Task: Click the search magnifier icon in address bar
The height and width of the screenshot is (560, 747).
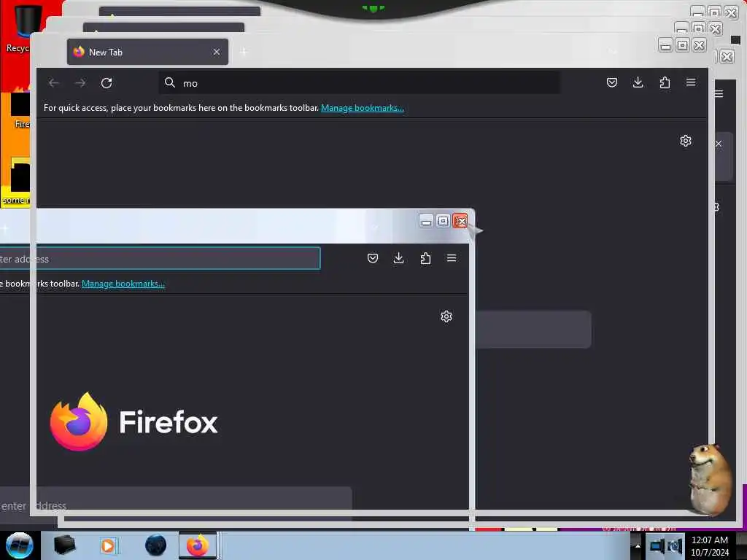Action: pos(170,83)
